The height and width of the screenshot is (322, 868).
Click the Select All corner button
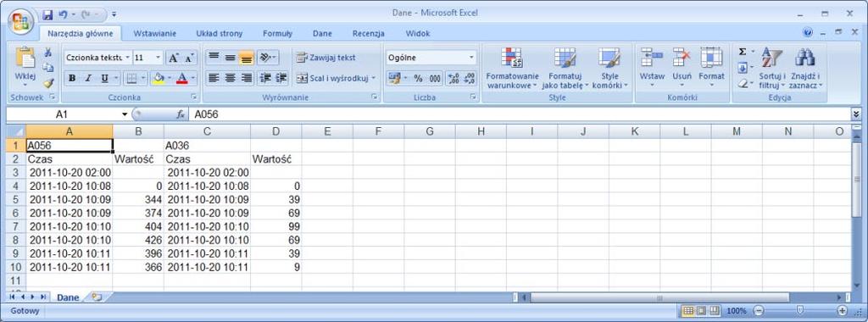(16, 131)
